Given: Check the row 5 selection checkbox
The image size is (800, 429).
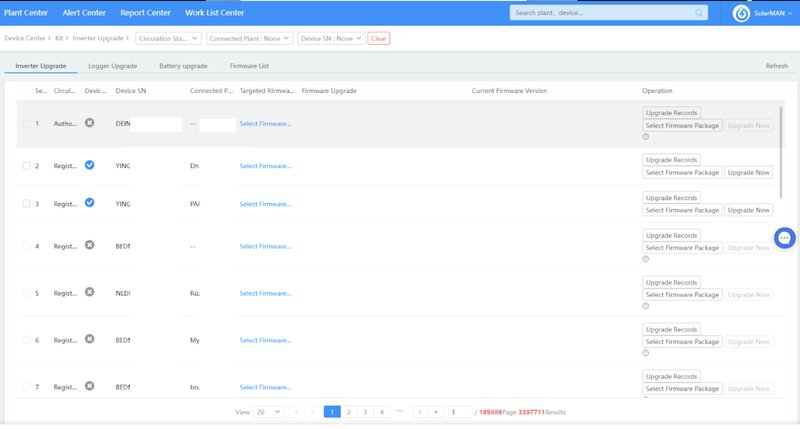Looking at the screenshot, I should [x=26, y=293].
